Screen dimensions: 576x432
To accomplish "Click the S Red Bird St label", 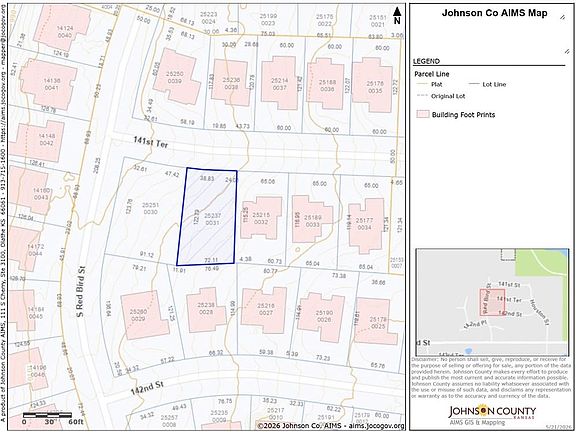I will pos(81,291).
